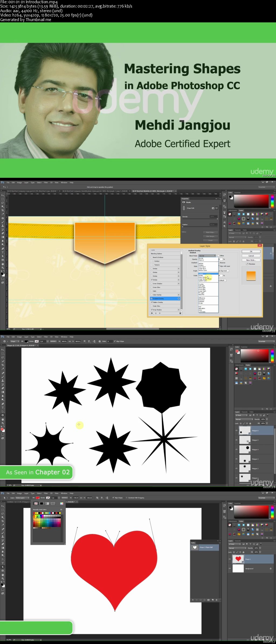Open Shape mode dropdown in polygon-stars options bar
This screenshot has width=276, height=644.
click(x=15, y=341)
